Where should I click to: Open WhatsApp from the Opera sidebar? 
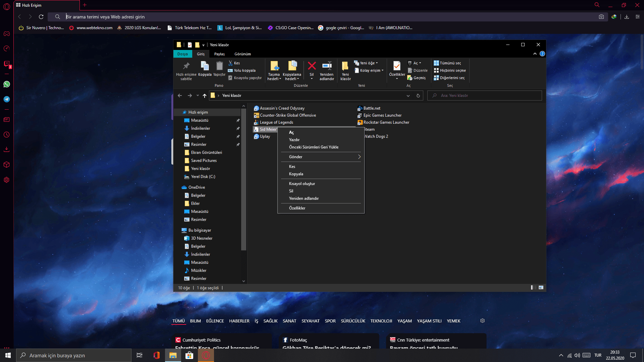(7, 84)
